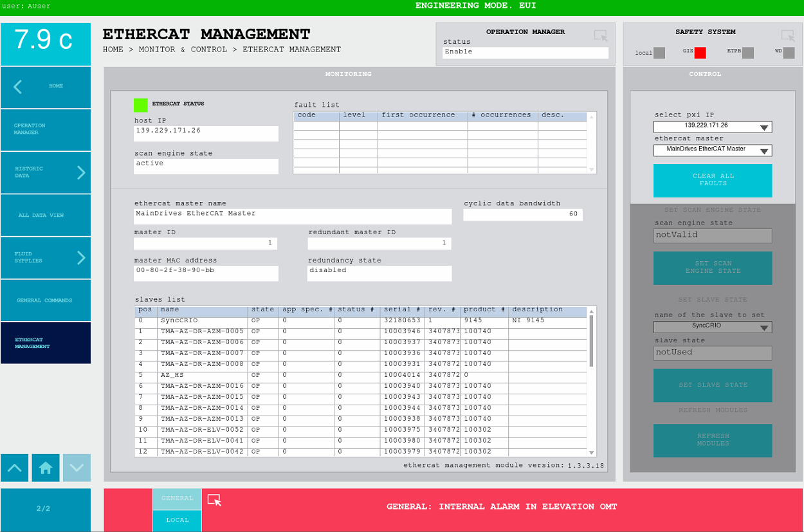The width and height of the screenshot is (804, 532).
Task: Click the redundancy state disabled field
Action: (x=379, y=273)
